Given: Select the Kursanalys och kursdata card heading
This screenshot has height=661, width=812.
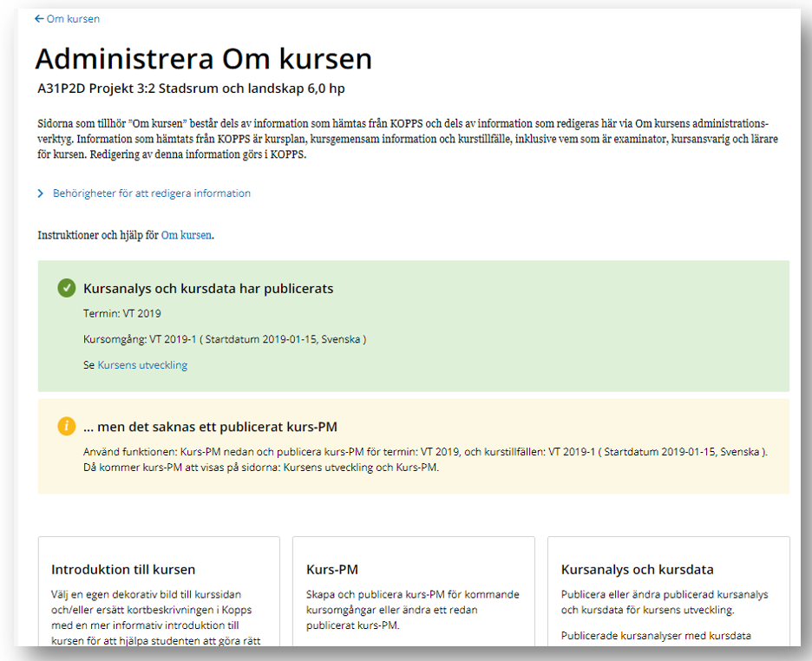Looking at the screenshot, I should (637, 570).
